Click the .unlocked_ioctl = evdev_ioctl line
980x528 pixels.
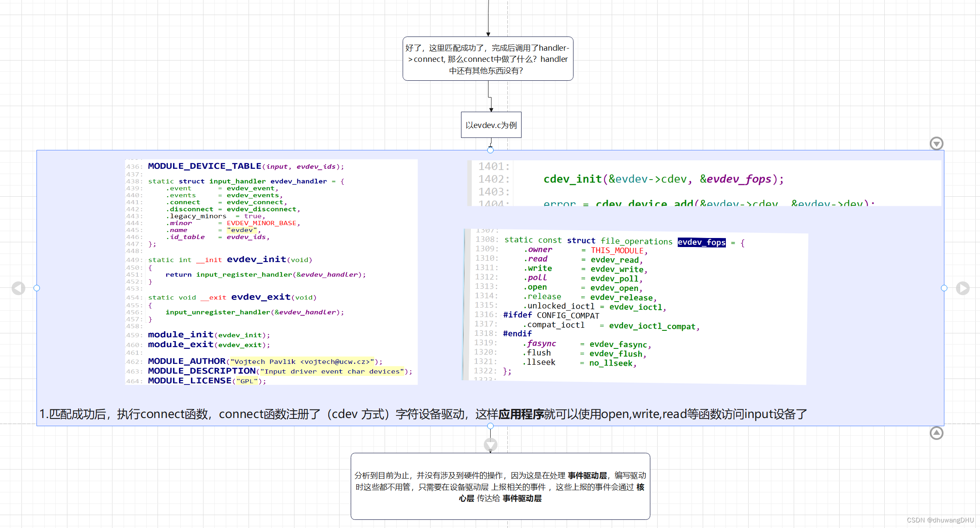pyautogui.click(x=595, y=307)
